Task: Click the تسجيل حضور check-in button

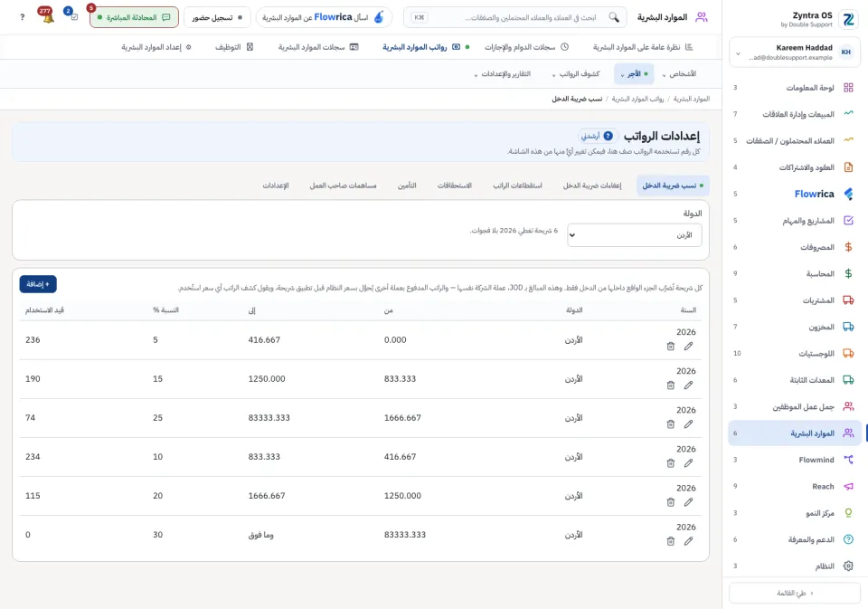Action: 217,17
